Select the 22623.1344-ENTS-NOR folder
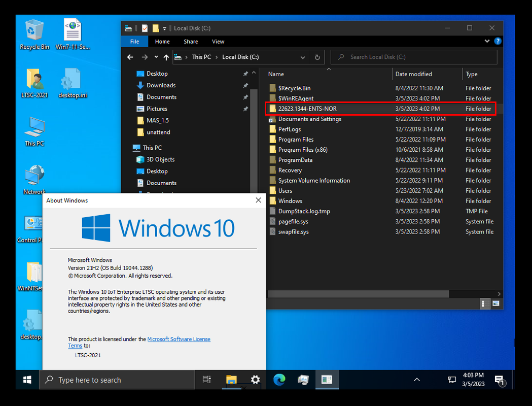The image size is (532, 406). tap(380, 109)
